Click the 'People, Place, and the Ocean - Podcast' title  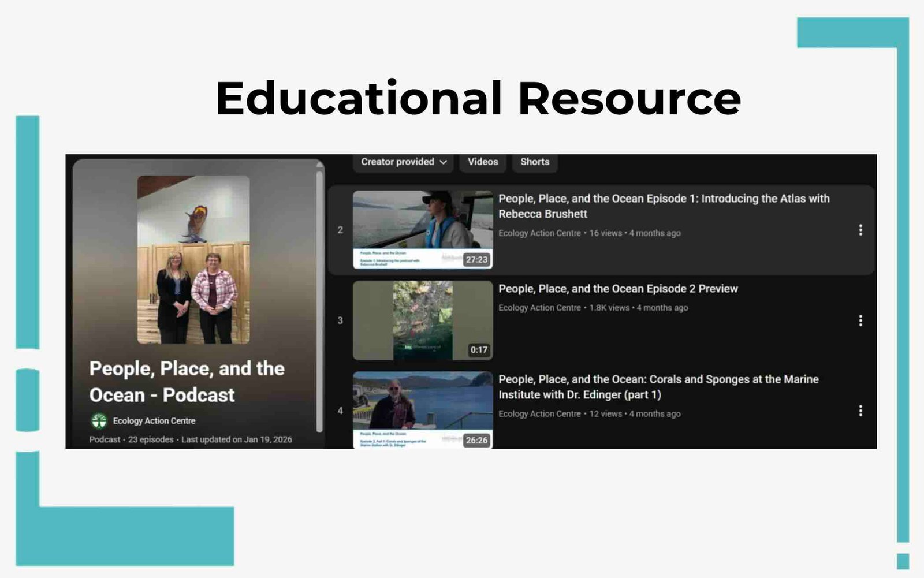tap(187, 382)
